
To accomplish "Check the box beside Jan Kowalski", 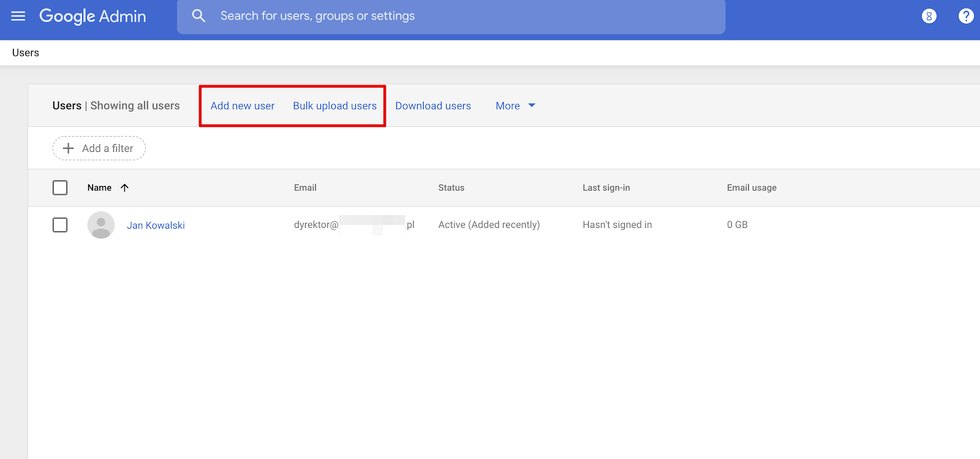I will [60, 225].
